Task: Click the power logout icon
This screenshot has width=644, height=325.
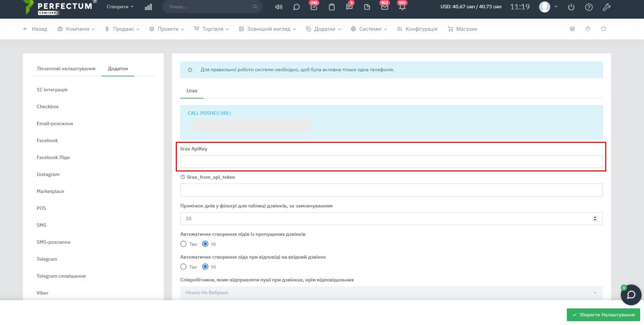Action: tap(571, 7)
